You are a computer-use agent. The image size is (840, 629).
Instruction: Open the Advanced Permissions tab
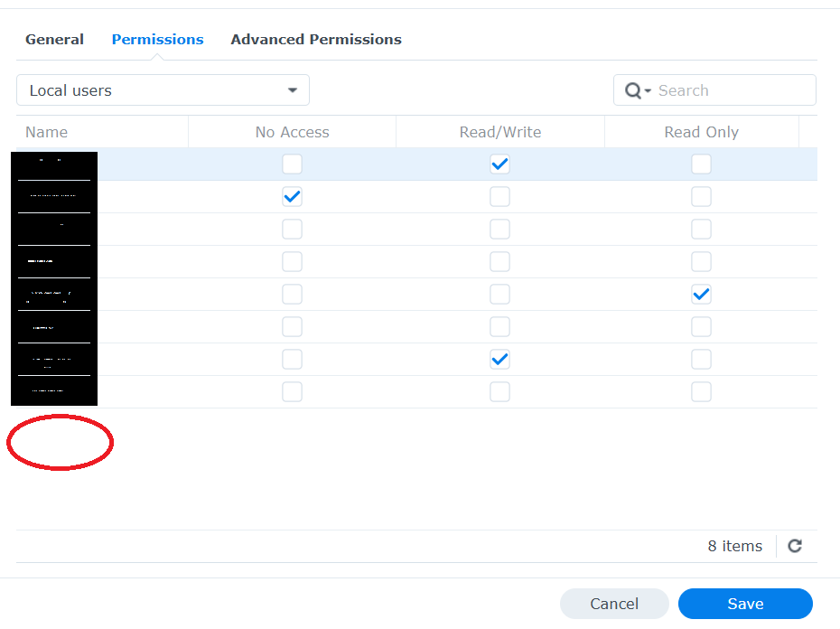[x=316, y=40]
